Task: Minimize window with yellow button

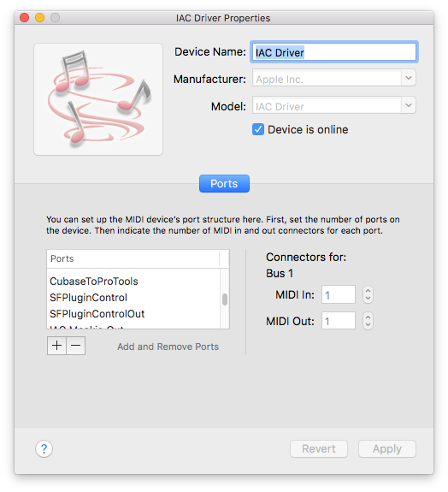Action: [40, 18]
